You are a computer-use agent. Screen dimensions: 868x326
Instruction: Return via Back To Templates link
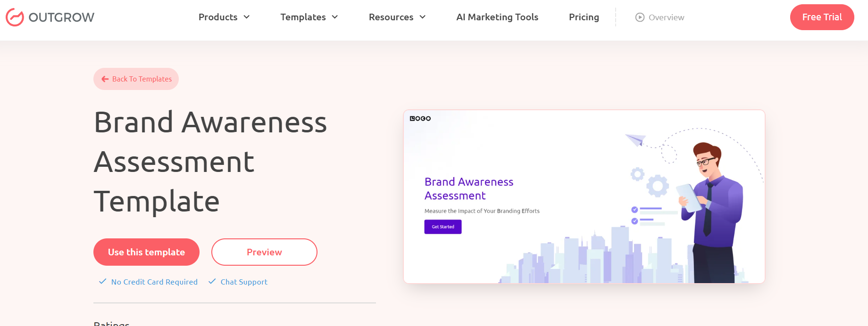point(142,79)
